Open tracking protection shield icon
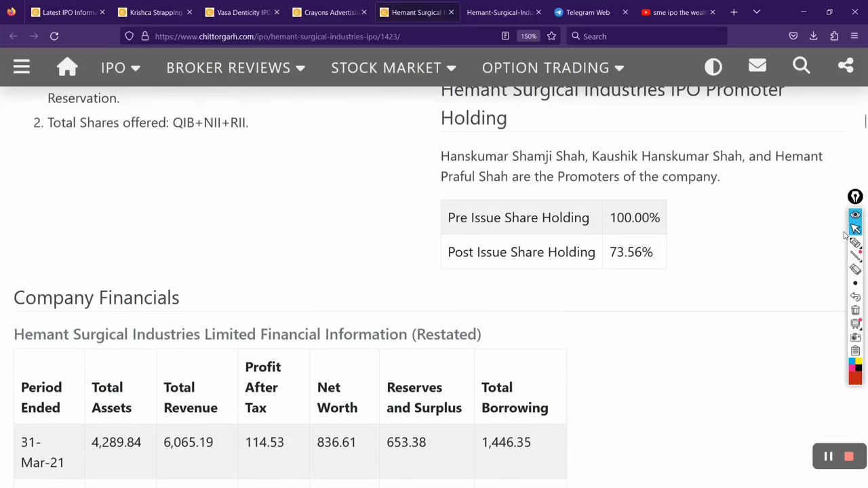The width and height of the screenshot is (868, 488). click(x=129, y=36)
